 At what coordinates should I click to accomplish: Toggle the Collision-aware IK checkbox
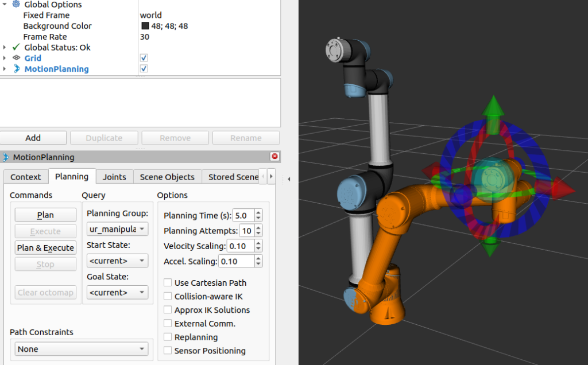coord(168,296)
